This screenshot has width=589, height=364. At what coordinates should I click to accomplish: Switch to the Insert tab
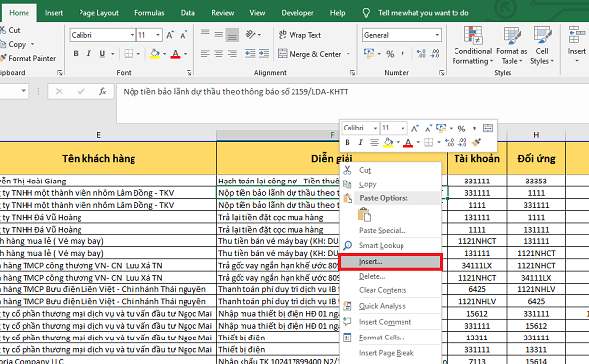(54, 13)
